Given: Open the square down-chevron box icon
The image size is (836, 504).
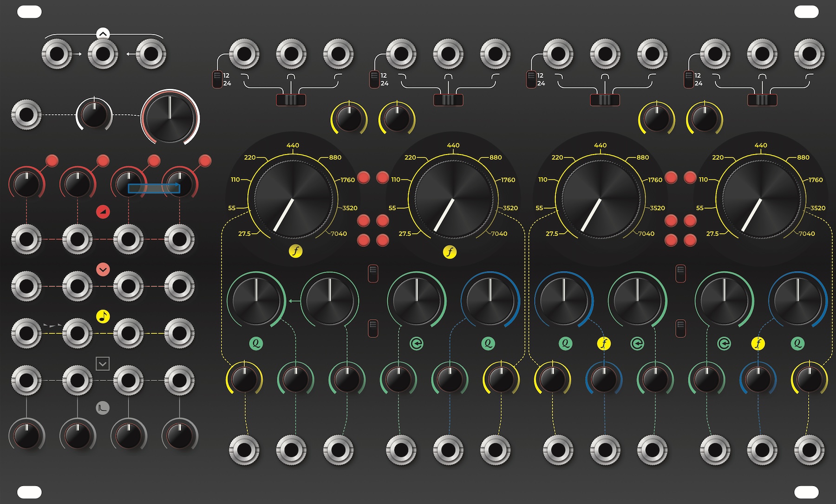Looking at the screenshot, I should pyautogui.click(x=103, y=363).
